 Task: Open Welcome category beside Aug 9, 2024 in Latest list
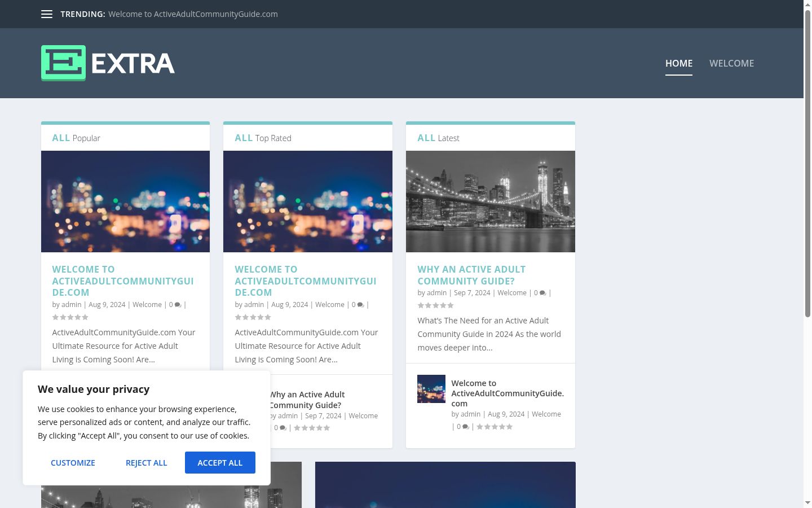pyautogui.click(x=546, y=414)
